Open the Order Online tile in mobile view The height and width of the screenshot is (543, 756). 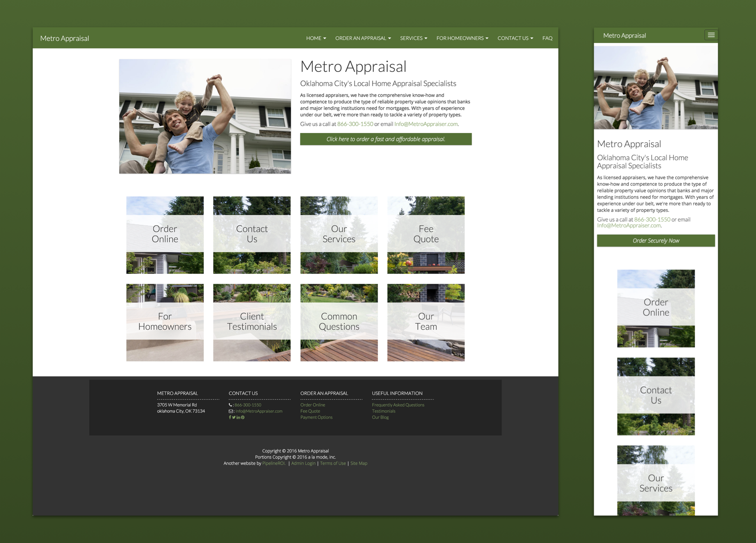tap(656, 308)
